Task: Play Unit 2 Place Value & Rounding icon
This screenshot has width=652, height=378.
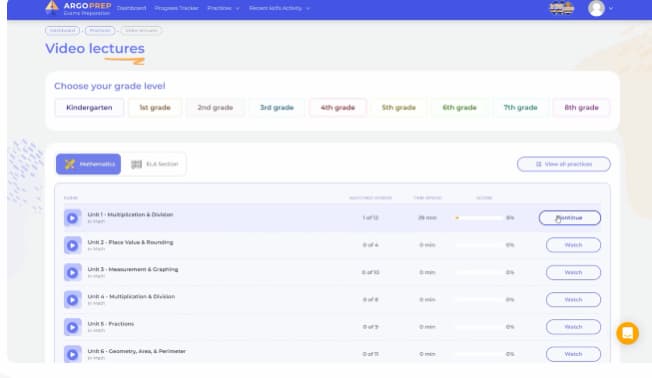Action: pyautogui.click(x=72, y=245)
